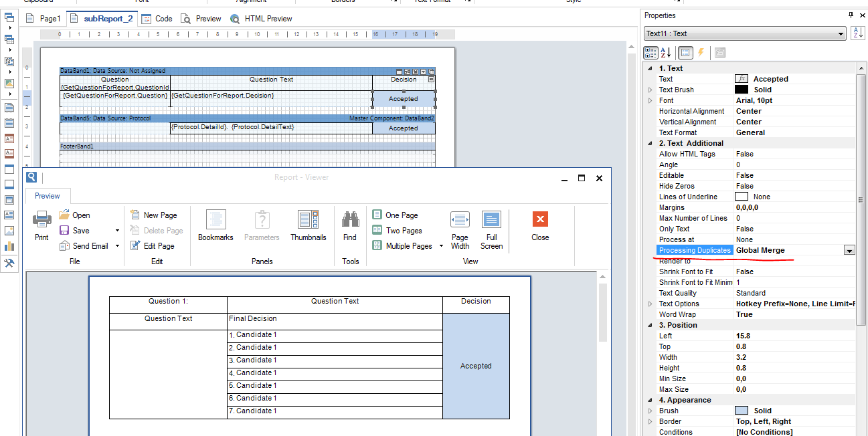Open the HTML Preview tab

[262, 19]
